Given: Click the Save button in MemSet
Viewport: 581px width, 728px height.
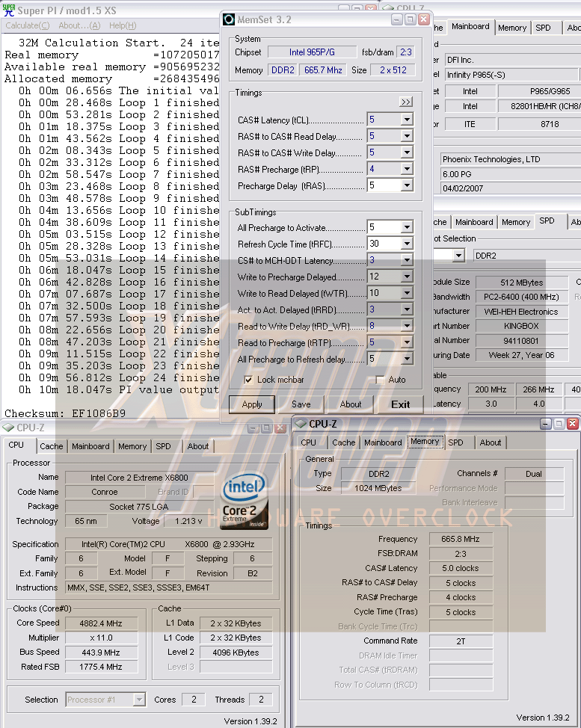Looking at the screenshot, I should pyautogui.click(x=301, y=404).
